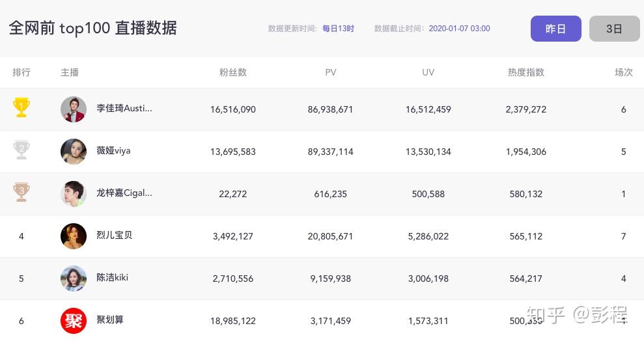Click the 聚划算 anchor name
The height and width of the screenshot is (341, 644).
tap(110, 320)
